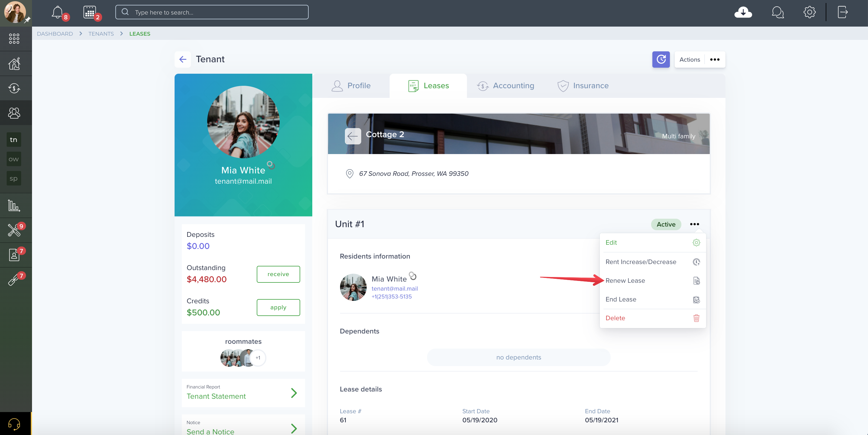Click the Outstanding amount $4,480.00
The width and height of the screenshot is (868, 435).
(206, 280)
